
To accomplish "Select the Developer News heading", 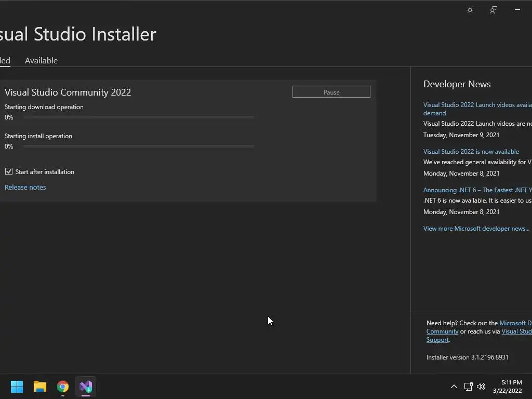I will tap(457, 84).
